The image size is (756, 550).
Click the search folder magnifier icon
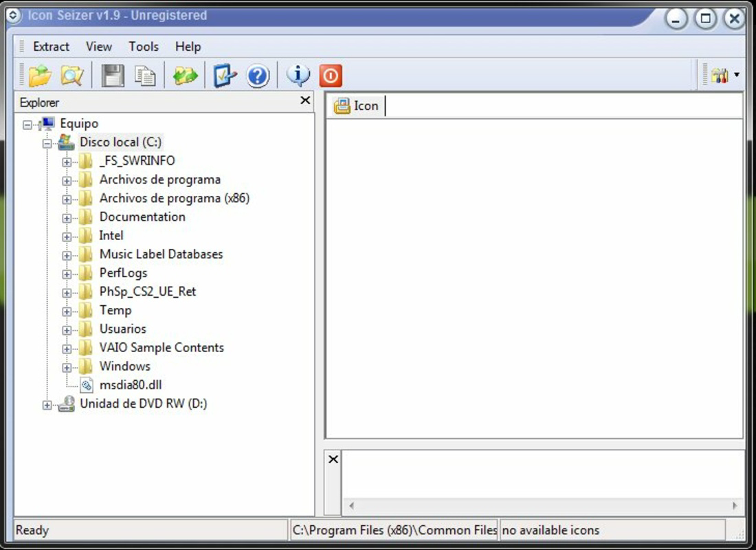[72, 75]
